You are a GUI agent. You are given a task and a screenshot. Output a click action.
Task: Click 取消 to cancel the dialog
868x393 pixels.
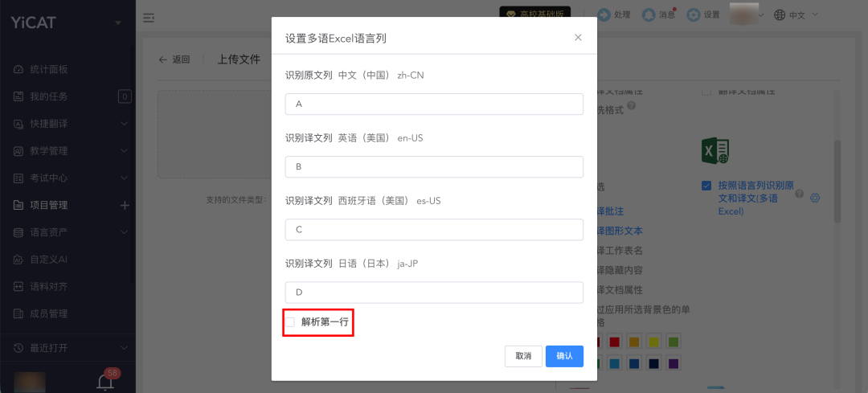coord(523,356)
